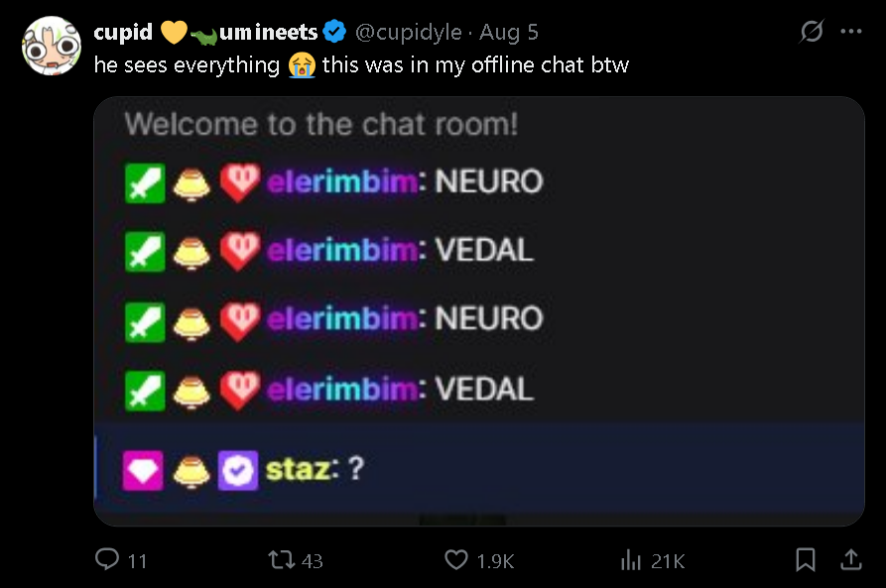Bookmark this post

coord(806,560)
